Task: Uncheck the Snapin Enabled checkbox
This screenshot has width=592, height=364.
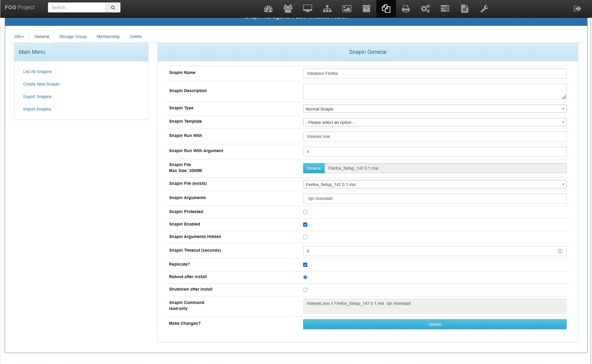Action: (x=305, y=225)
